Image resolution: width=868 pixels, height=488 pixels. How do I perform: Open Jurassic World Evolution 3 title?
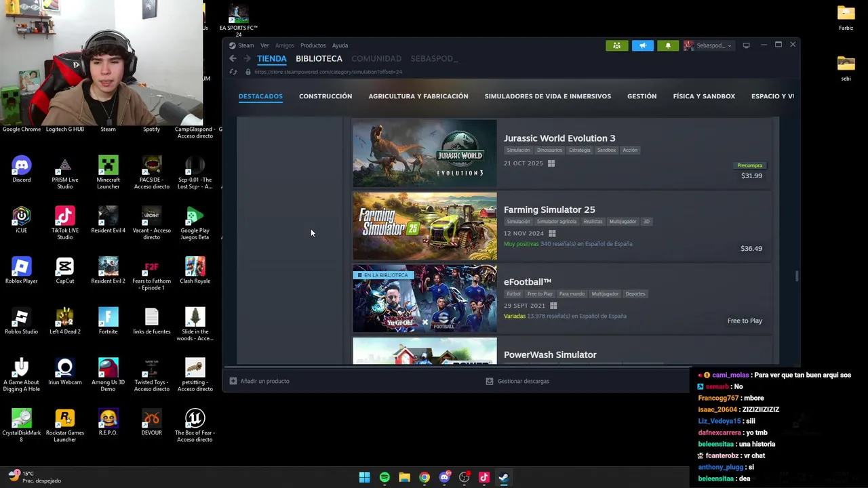pos(559,138)
